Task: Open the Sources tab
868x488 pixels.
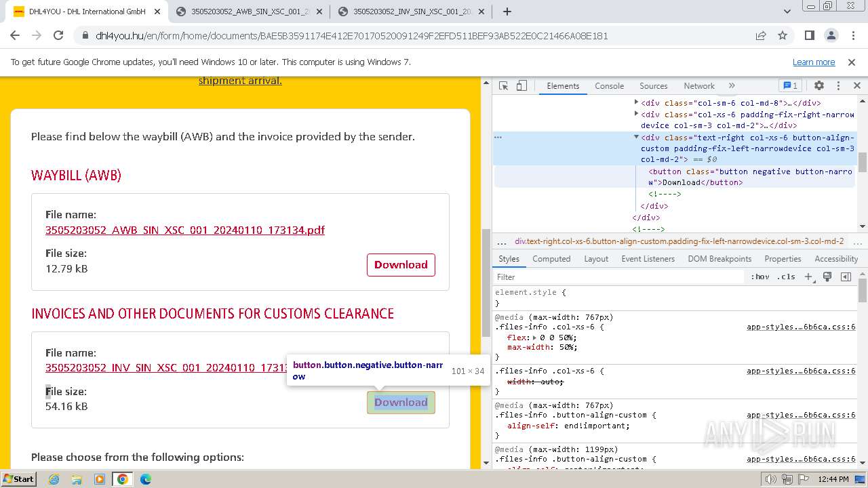Action: 653,86
